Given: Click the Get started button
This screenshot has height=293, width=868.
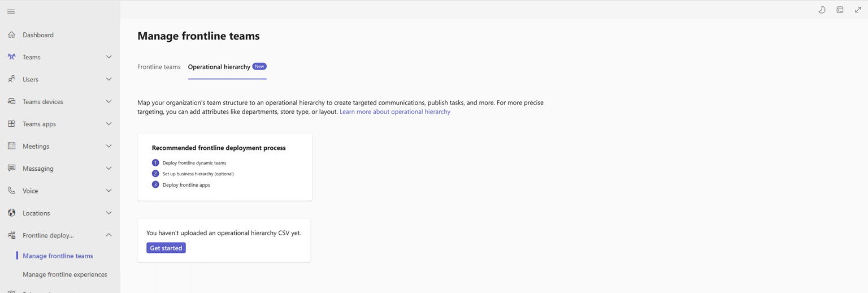Looking at the screenshot, I should pyautogui.click(x=166, y=248).
